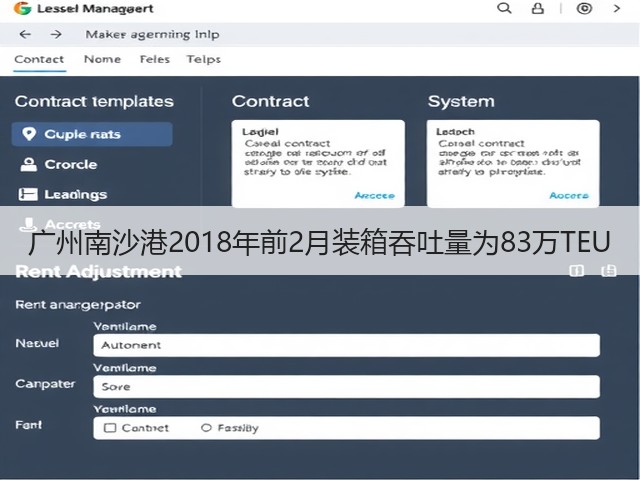Click the Rent anangerpator label

[78, 305]
